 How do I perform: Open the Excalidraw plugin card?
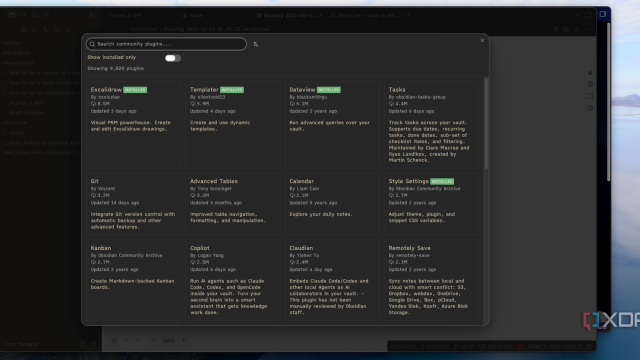click(x=133, y=124)
